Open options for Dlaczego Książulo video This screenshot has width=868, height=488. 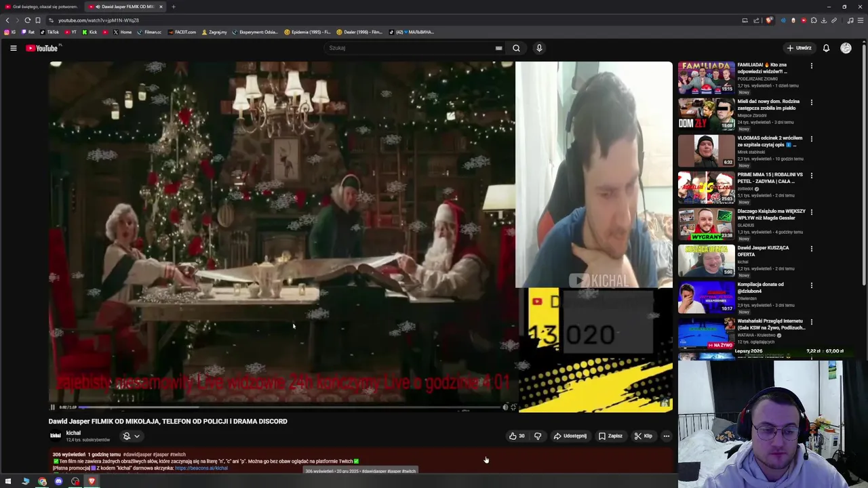point(811,212)
